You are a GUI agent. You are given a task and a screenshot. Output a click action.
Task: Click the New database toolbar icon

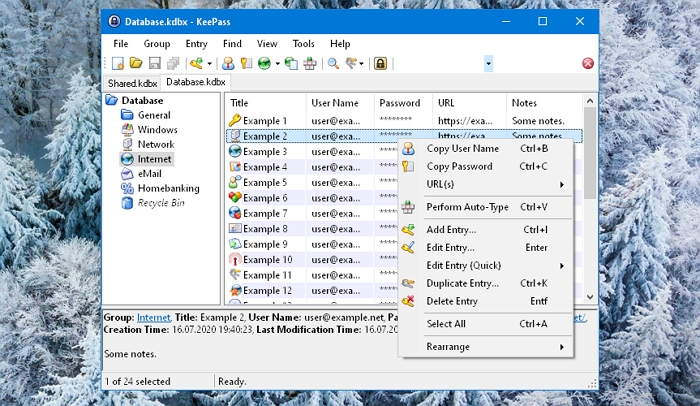[118, 63]
